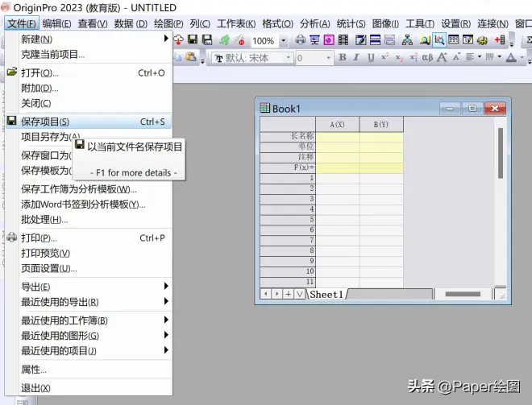The width and height of the screenshot is (532, 405).
Task: Click next sheet arrow in Book1
Action: pos(277,294)
